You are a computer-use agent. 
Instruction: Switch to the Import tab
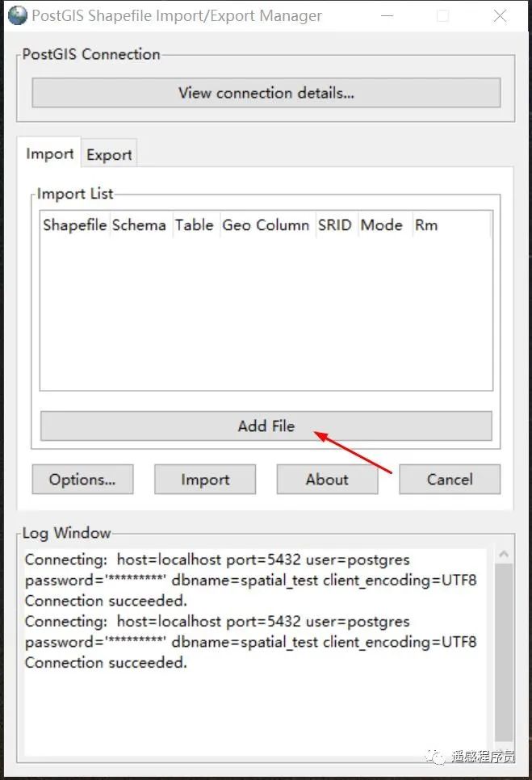(x=49, y=153)
